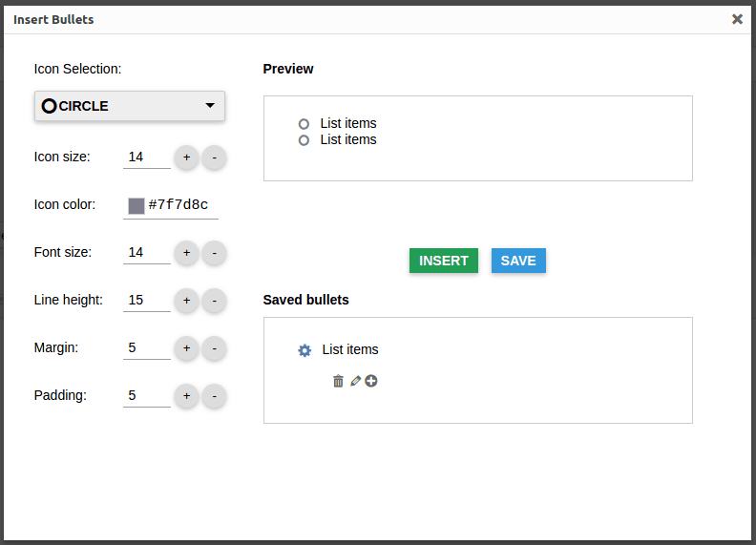Edit the saved bullet with pencil icon
This screenshot has width=756, height=545.
355,381
